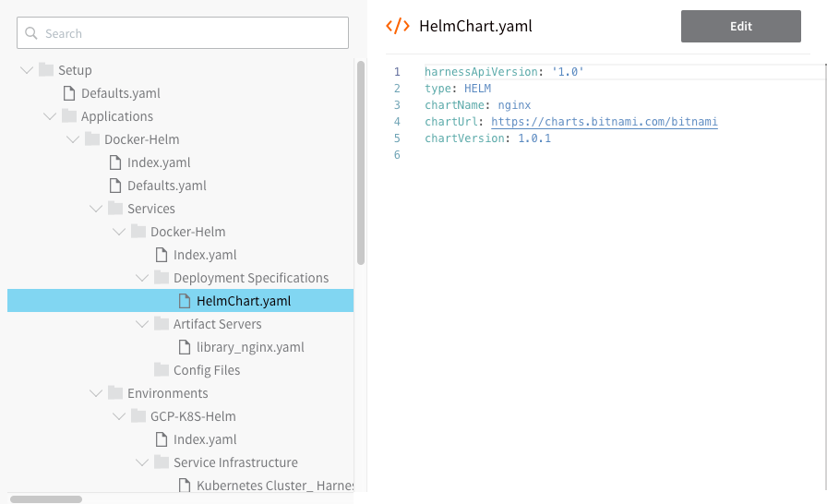Click the HelmChart.yaml title in editor header
This screenshot has width=827, height=504.
[475, 26]
